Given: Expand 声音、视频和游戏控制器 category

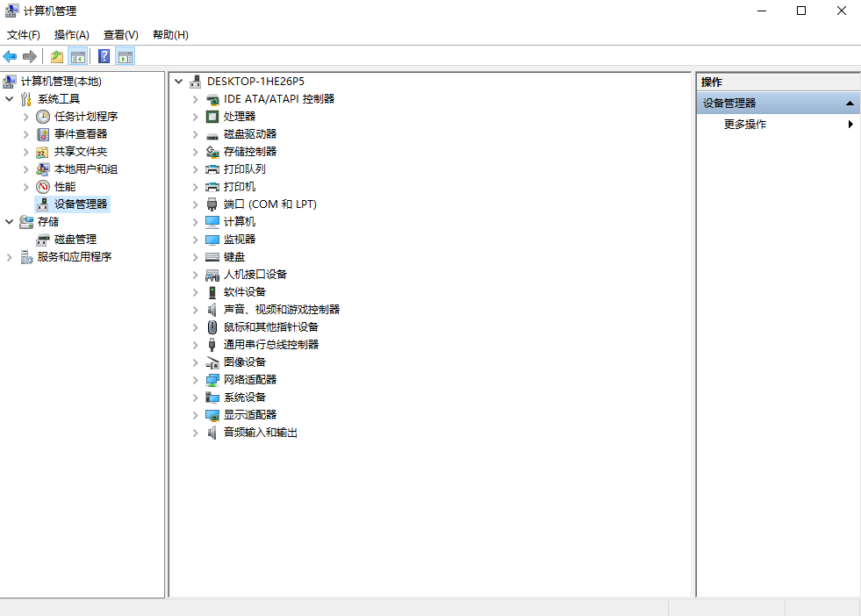Looking at the screenshot, I should coord(196,311).
